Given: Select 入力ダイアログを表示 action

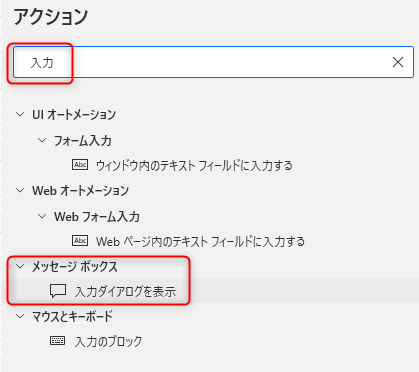Looking at the screenshot, I should point(125,291).
